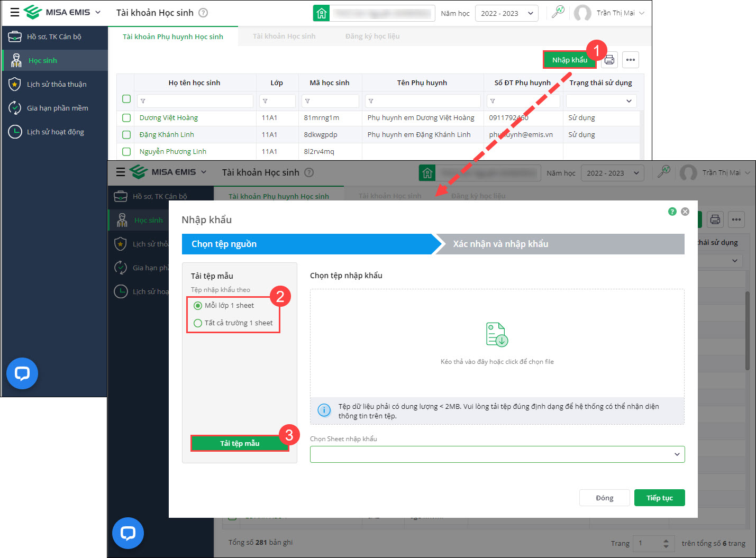Expand the MISA EMIS app chevron in front window
The height and width of the screenshot is (558, 756).
[x=204, y=172]
